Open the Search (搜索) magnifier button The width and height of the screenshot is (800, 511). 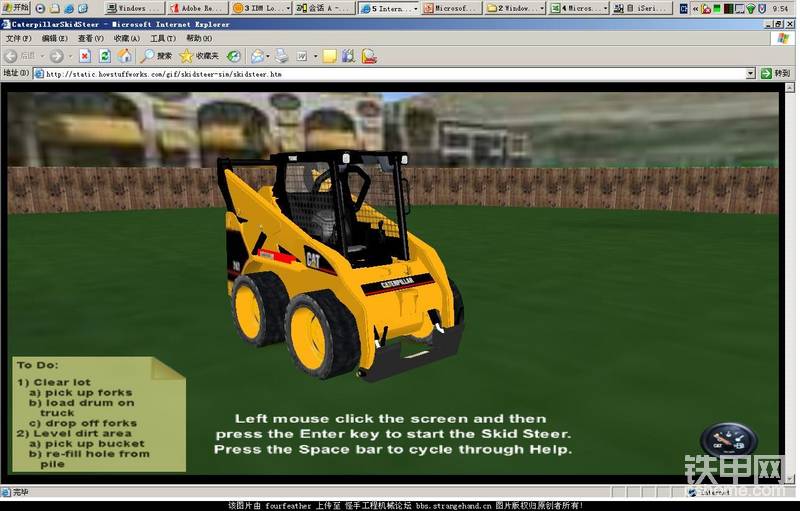pyautogui.click(x=156, y=56)
